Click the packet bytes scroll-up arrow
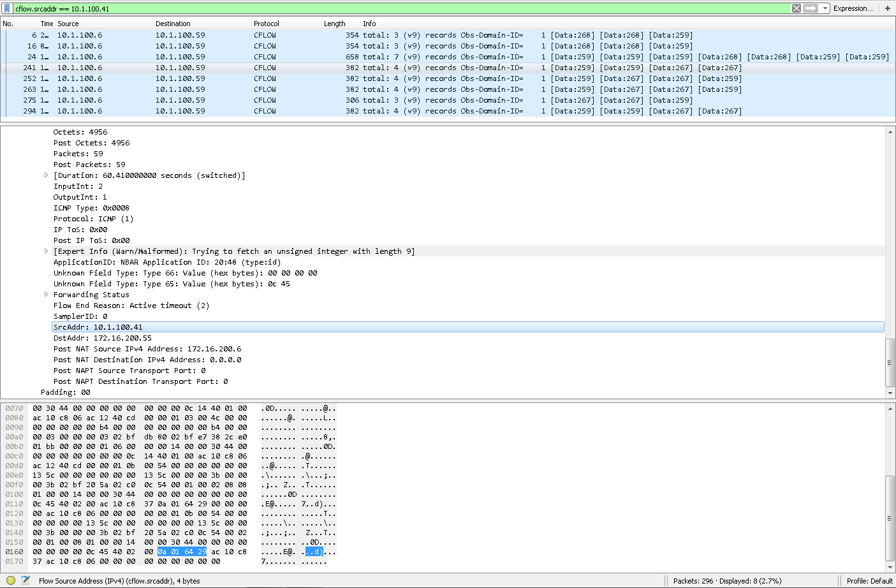Image resolution: width=896 pixels, height=588 pixels. point(890,409)
